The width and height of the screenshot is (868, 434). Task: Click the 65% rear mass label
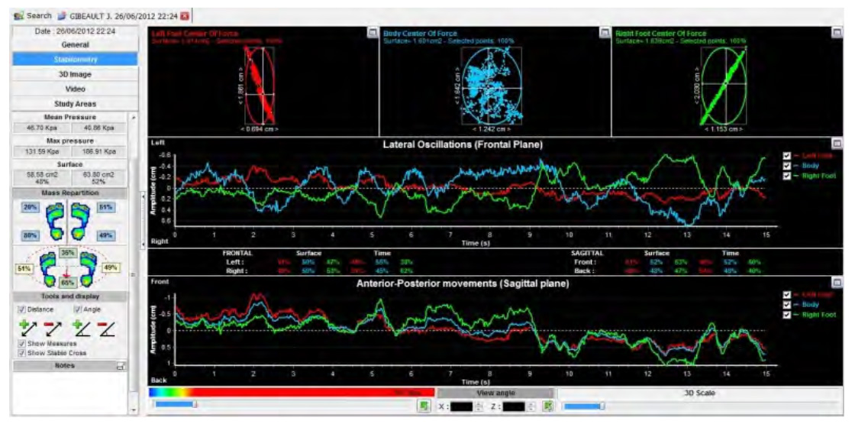[67, 283]
